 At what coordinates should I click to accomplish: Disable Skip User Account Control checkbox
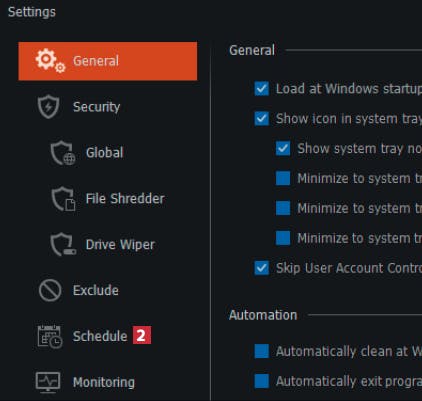(x=262, y=268)
